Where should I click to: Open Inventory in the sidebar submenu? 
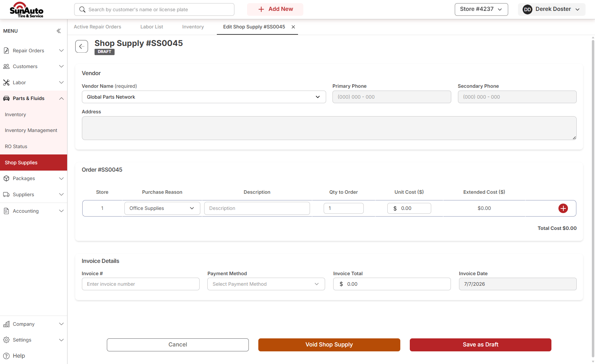tap(33, 114)
